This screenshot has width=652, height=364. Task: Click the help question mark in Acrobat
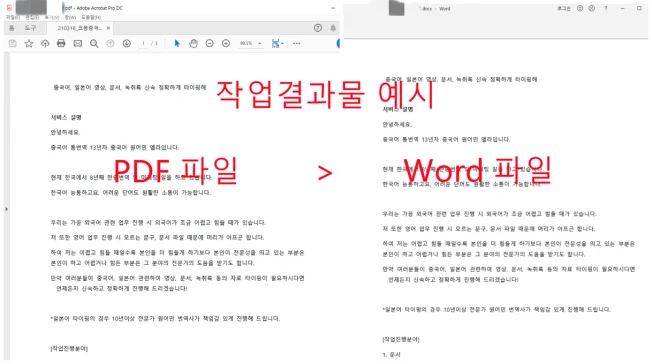[318, 28]
